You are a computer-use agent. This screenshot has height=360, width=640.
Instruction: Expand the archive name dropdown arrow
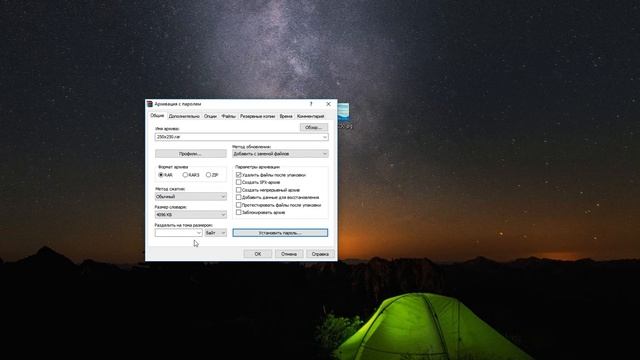(x=325, y=137)
